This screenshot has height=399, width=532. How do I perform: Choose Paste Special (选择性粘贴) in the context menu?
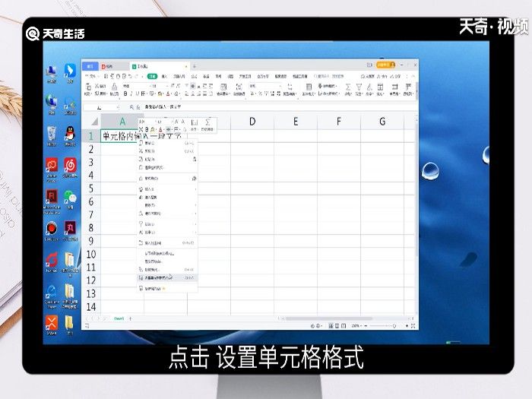point(167,168)
